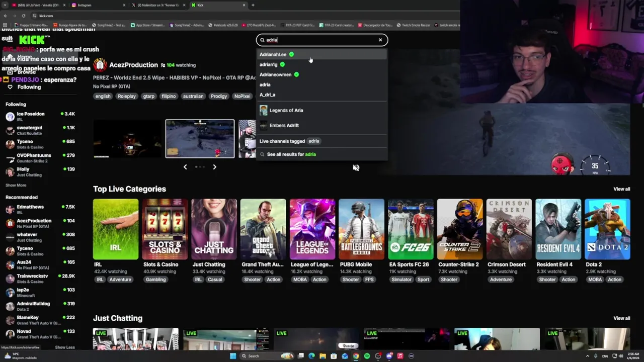The width and height of the screenshot is (644, 362).
Task: Clear the search box with the X icon
Action: [380, 40]
